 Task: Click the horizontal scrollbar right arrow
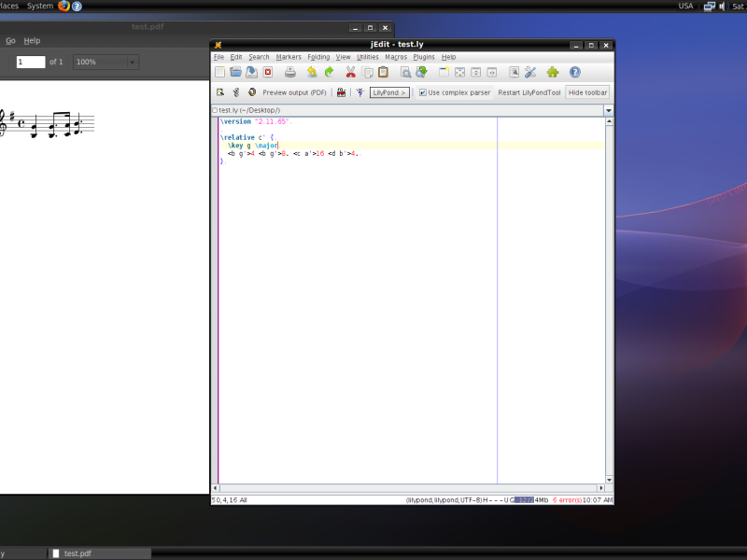(600, 488)
